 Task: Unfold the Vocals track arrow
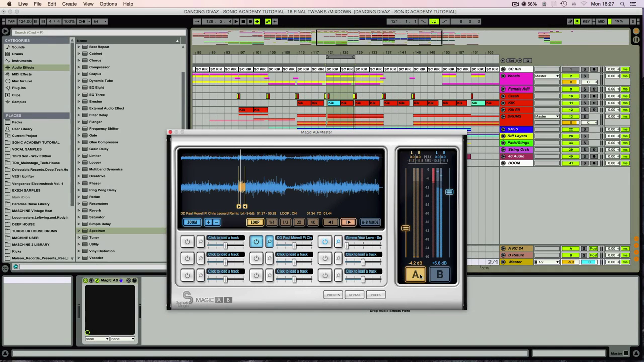[x=503, y=76]
